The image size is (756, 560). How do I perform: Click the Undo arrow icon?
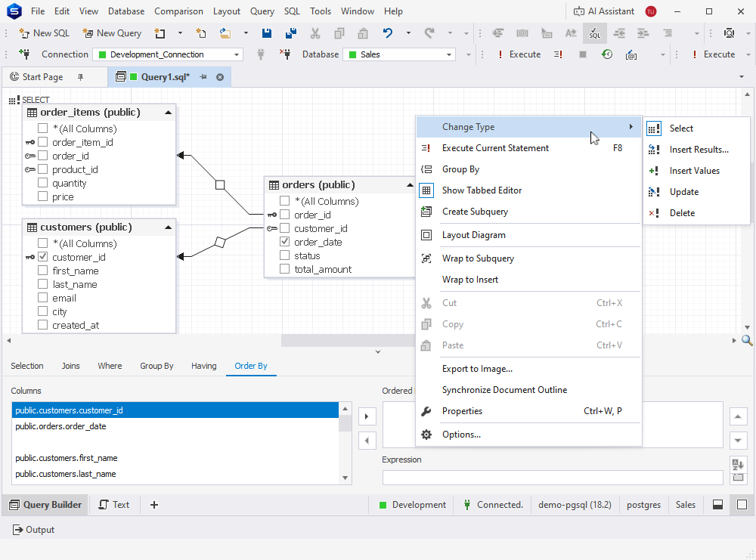click(388, 33)
